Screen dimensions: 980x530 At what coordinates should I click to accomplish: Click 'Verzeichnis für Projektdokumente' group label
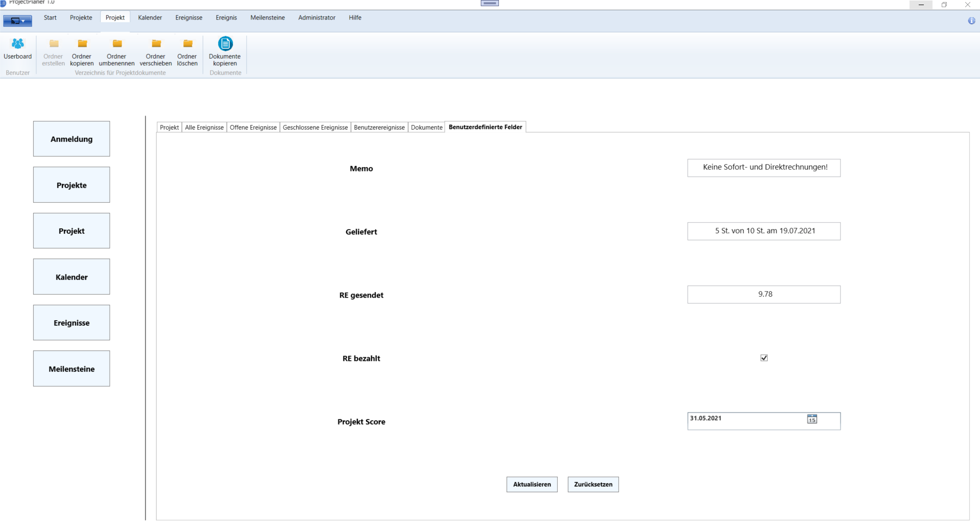tap(121, 73)
